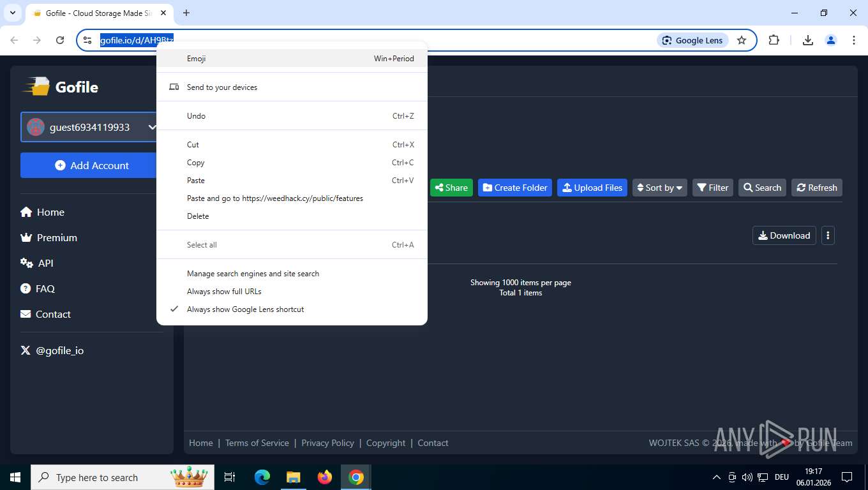Toggle Always show full URLs
Screen dimensions: 868x490
tap(292, 291)
